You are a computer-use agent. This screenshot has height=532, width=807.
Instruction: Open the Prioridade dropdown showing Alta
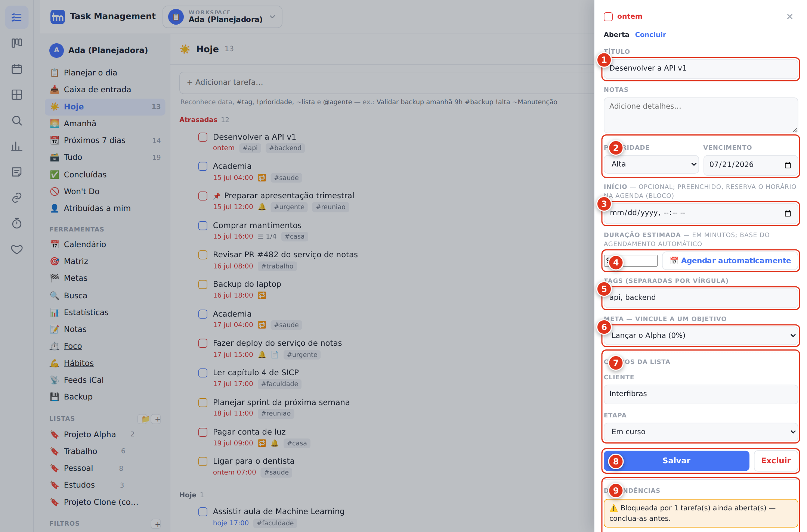(651, 164)
